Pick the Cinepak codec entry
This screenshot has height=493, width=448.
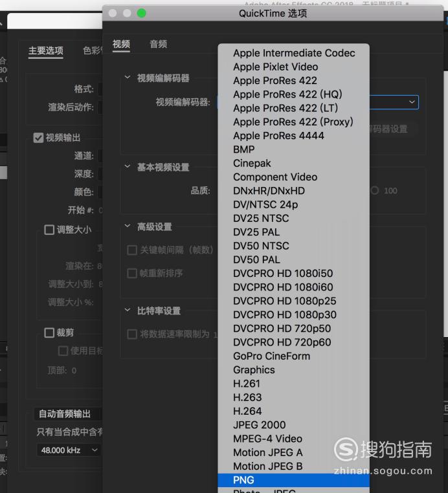pyautogui.click(x=293, y=163)
